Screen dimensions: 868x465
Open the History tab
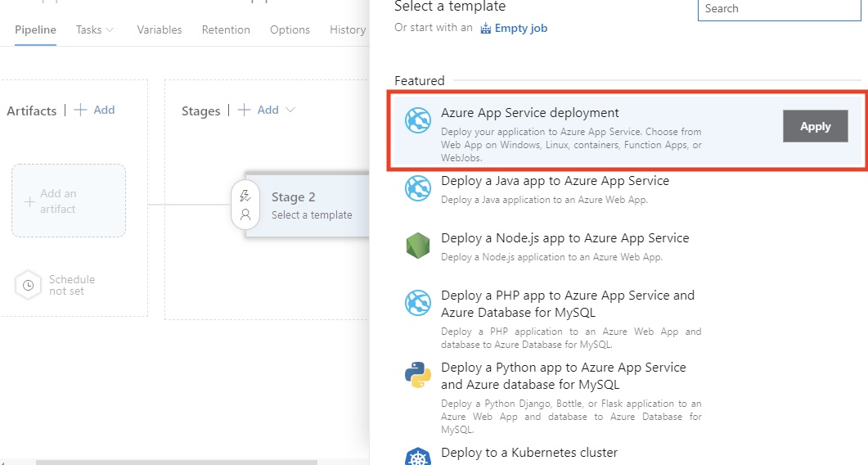tap(348, 30)
